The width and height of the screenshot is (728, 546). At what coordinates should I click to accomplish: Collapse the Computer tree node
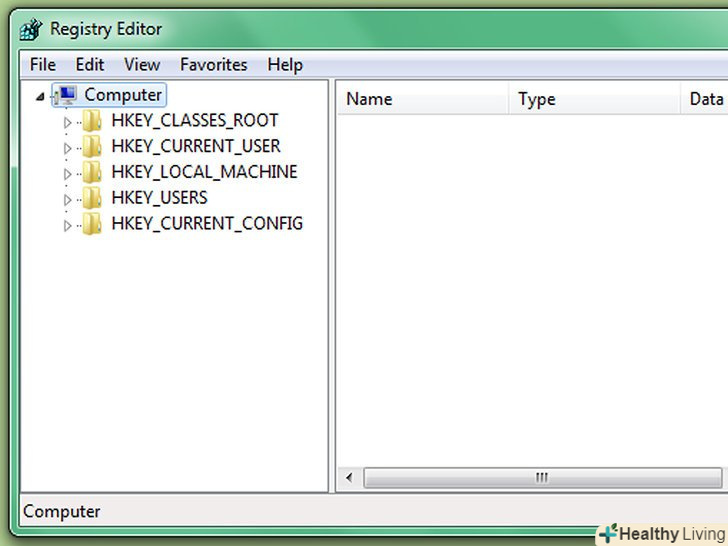tap(40, 97)
